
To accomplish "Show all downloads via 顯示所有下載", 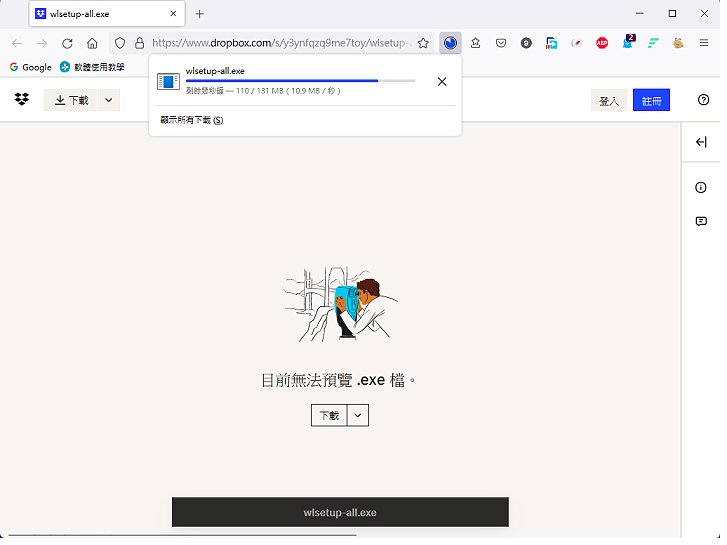I will 192,121.
